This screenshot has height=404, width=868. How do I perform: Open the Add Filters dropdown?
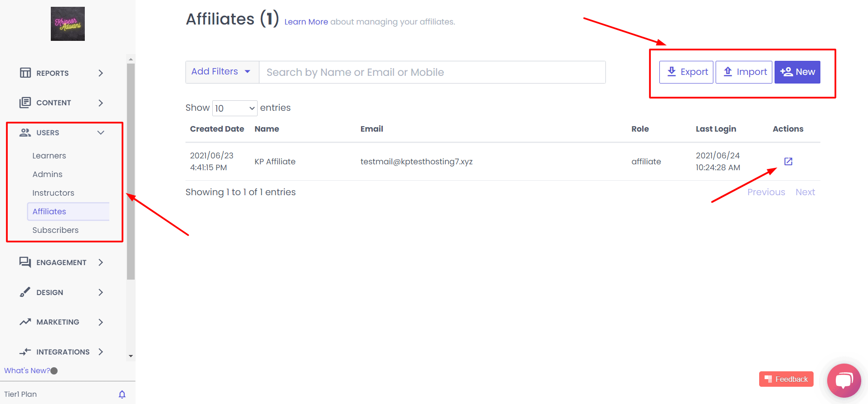click(x=222, y=72)
